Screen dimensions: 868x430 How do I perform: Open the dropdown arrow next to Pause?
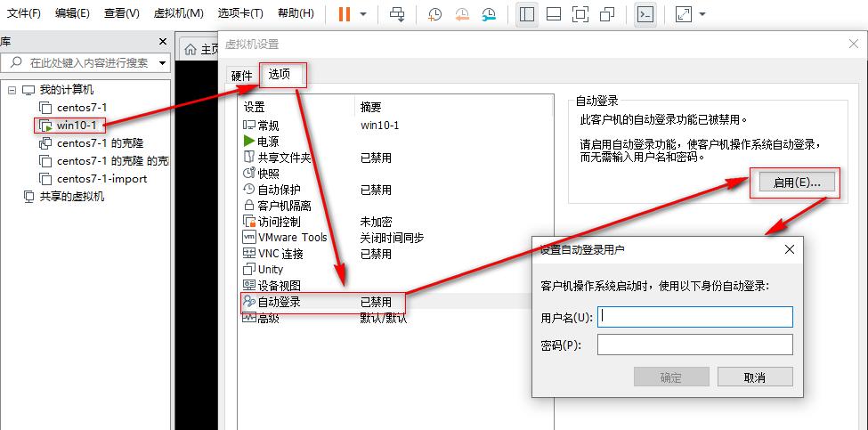pos(363,14)
